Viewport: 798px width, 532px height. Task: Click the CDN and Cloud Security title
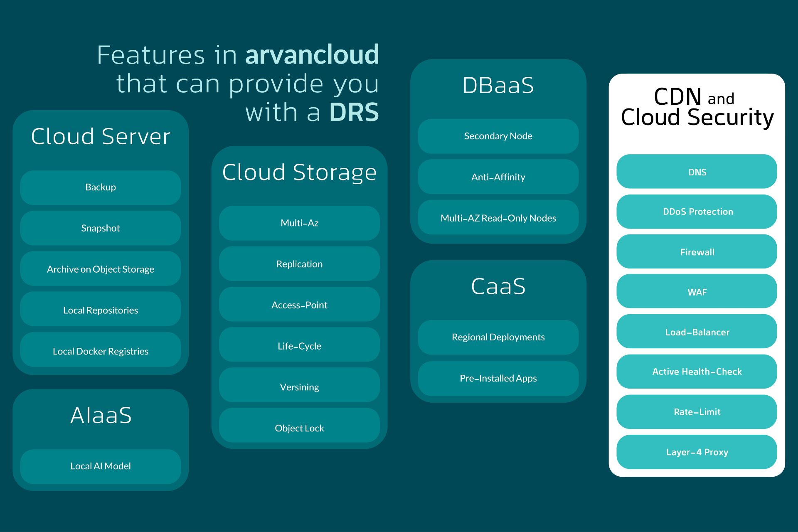click(697, 107)
